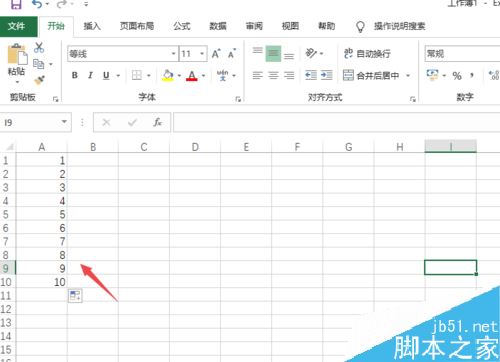Viewport: 500px width, 362px height.
Task: Toggle align text right
Action: [x=289, y=76]
